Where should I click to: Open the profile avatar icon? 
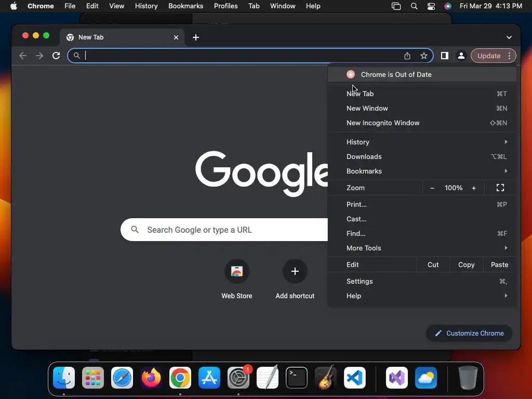pos(461,56)
